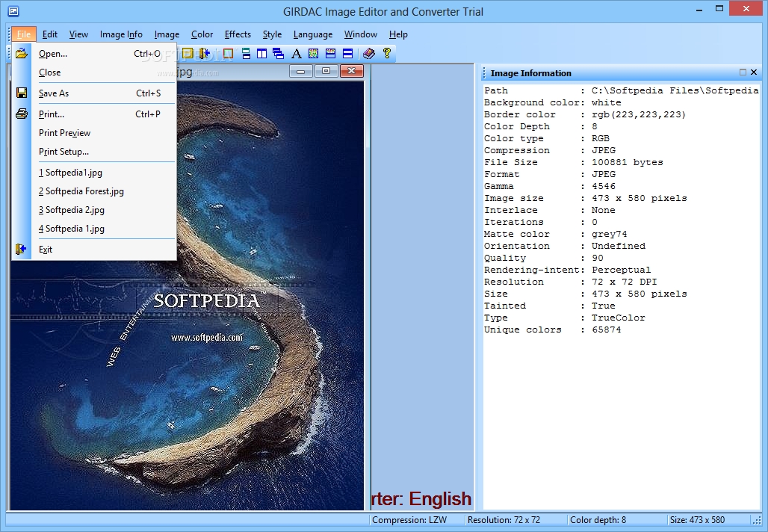Click 'Compression: LZW' in status bar
Screen dimensions: 768x532
click(409, 520)
